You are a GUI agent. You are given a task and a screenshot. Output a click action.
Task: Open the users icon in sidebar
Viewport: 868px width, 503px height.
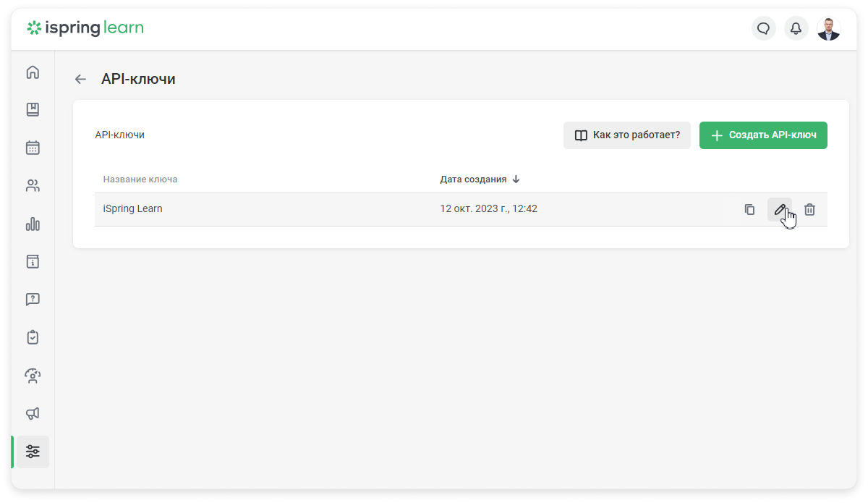click(x=33, y=186)
